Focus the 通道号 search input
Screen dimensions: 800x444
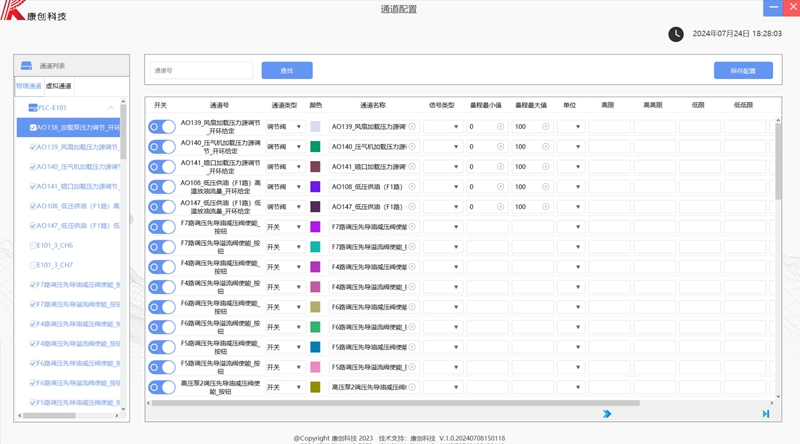pyautogui.click(x=202, y=70)
